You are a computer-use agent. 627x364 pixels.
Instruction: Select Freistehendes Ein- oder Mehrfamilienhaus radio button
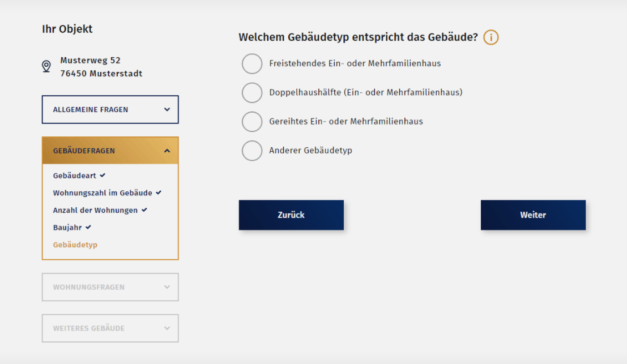point(252,64)
